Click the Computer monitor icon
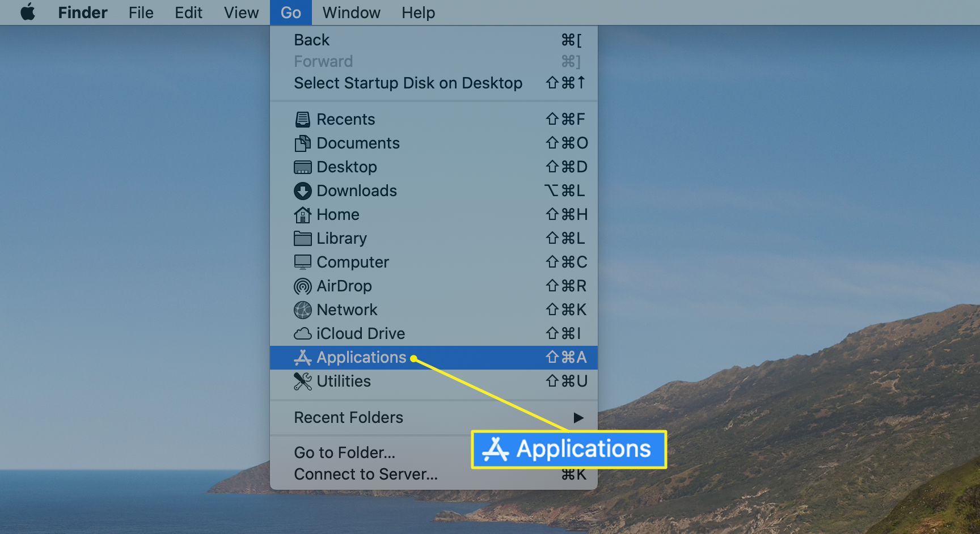 click(302, 262)
